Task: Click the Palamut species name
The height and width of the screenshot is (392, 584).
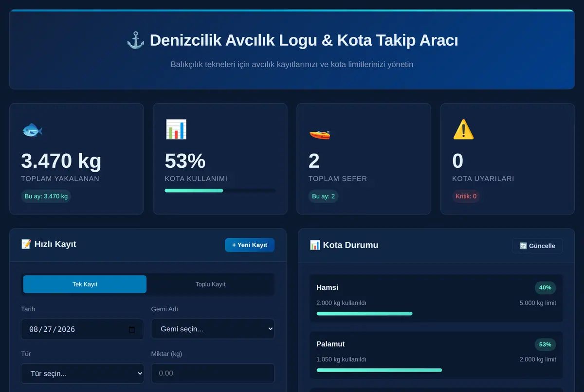Action: point(330,344)
